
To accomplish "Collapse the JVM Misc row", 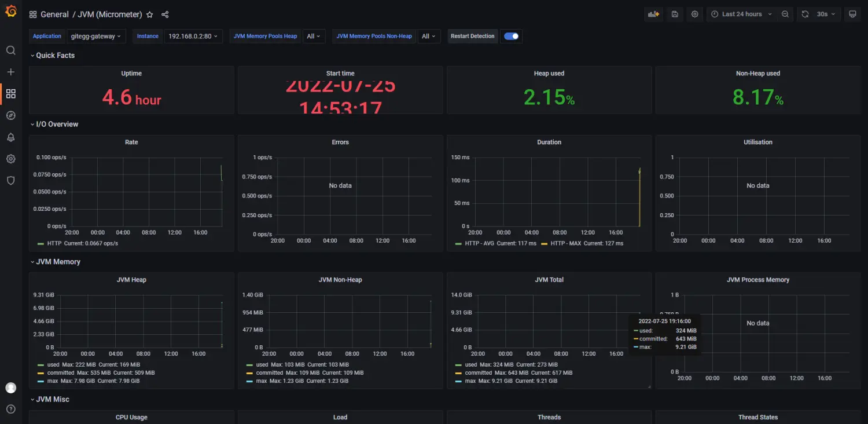I will pyautogui.click(x=52, y=399).
